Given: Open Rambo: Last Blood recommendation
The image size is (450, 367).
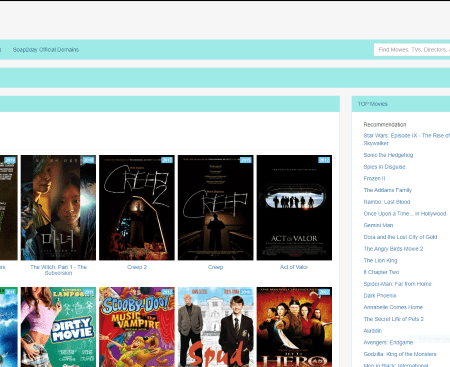Looking at the screenshot, I should coord(387,202).
